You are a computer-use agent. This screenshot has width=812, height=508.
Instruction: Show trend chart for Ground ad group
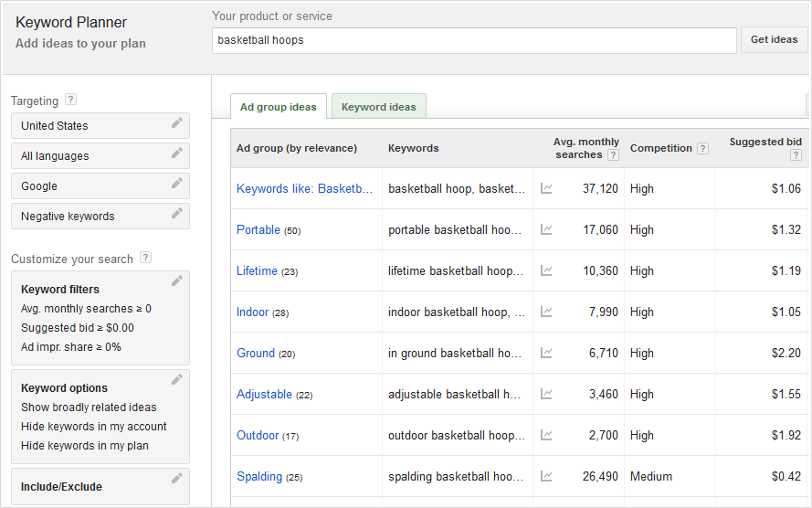[x=546, y=354]
